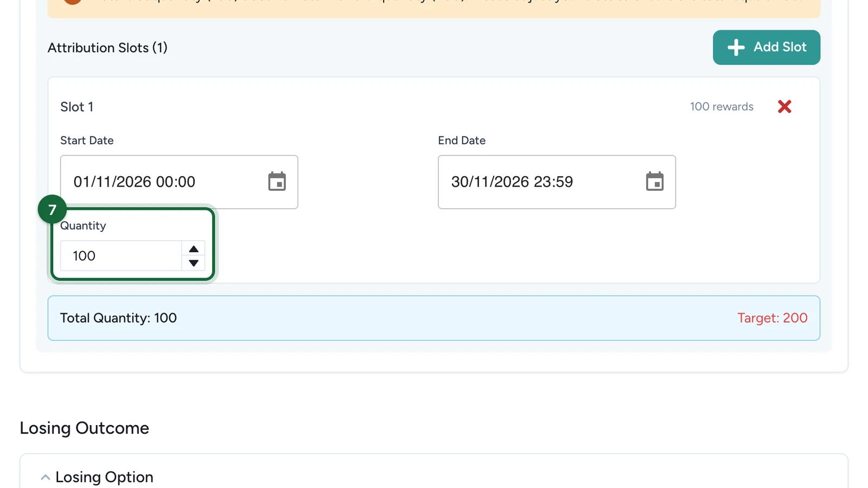Open the End Date calendar picker

click(x=655, y=182)
